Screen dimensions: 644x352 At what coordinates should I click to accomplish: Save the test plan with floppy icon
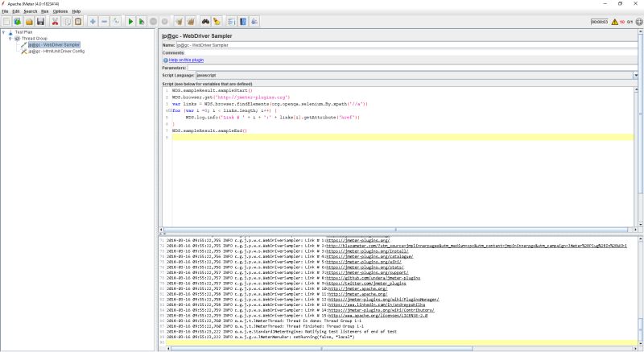40,22
